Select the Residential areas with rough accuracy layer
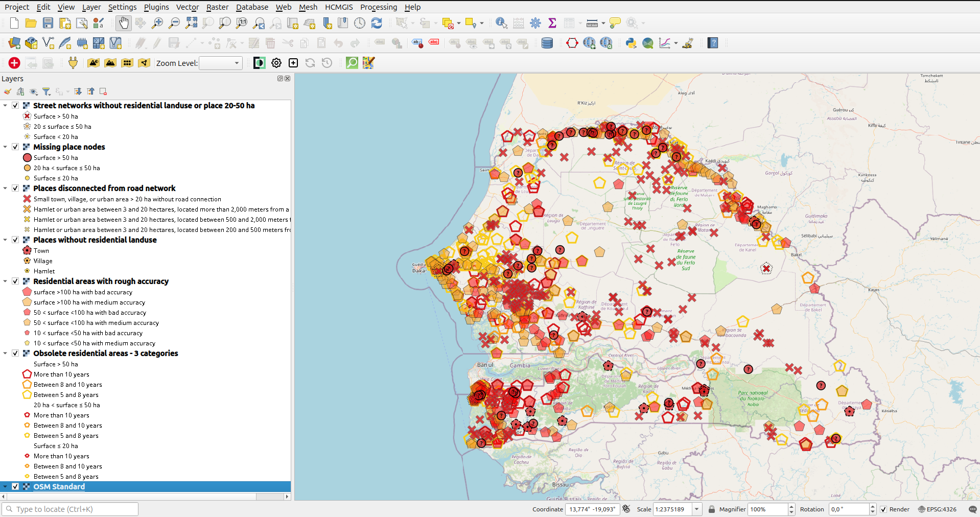 (x=101, y=281)
